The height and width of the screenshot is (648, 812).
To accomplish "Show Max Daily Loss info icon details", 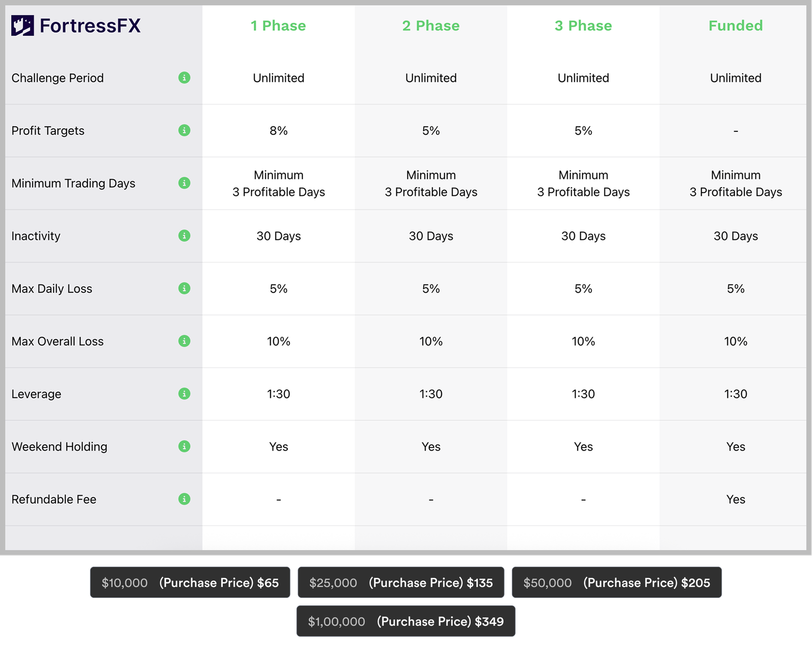I will [x=184, y=288].
